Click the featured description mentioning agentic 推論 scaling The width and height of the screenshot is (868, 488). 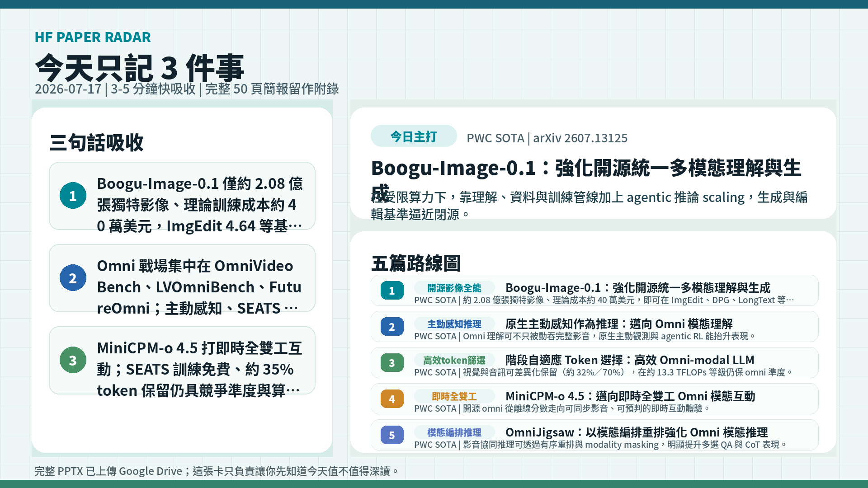pos(589,206)
